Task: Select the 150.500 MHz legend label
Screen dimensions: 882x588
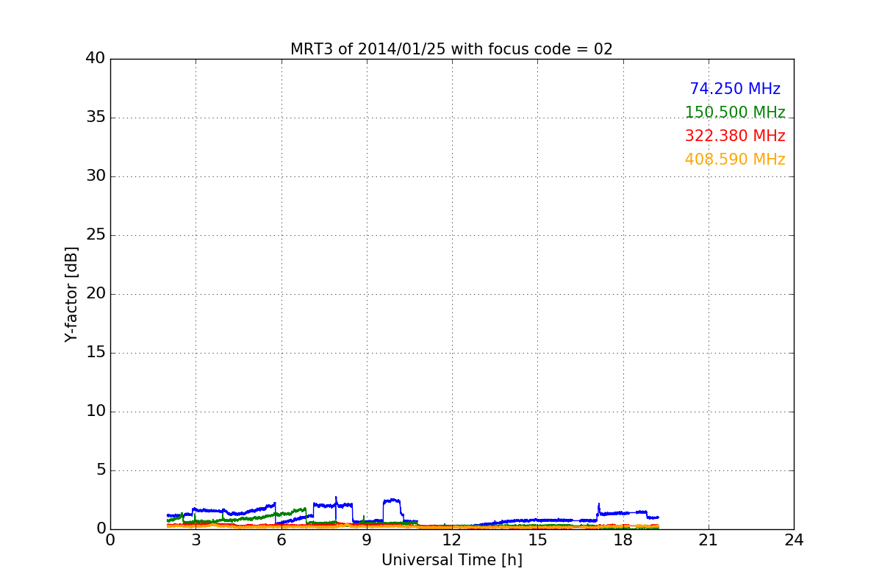Action: (735, 112)
